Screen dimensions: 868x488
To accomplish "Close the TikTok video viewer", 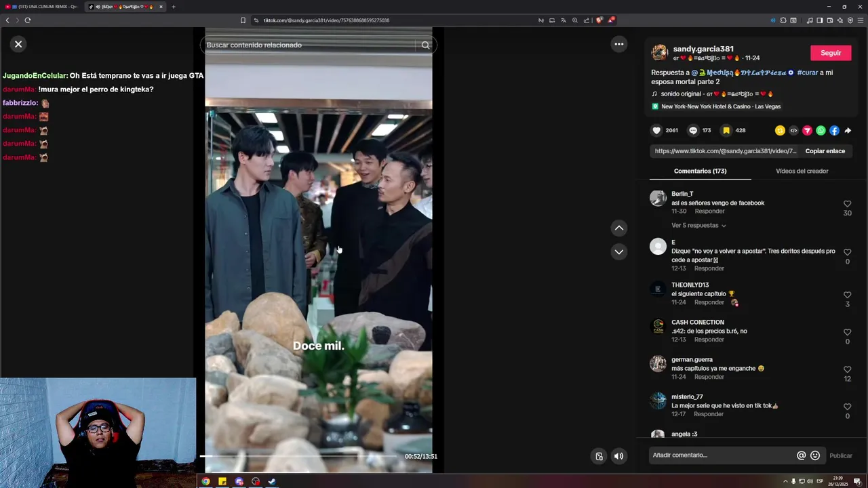I will pos(18,44).
